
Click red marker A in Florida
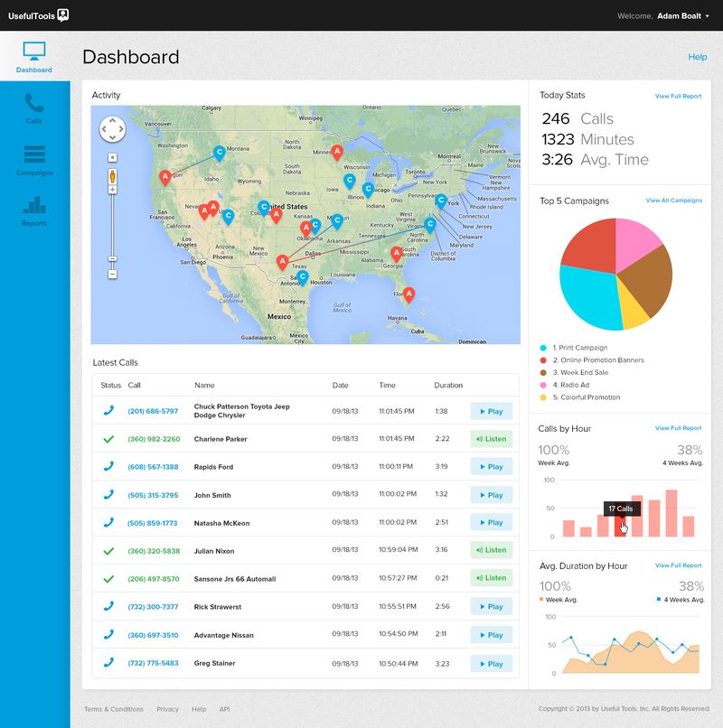click(408, 294)
